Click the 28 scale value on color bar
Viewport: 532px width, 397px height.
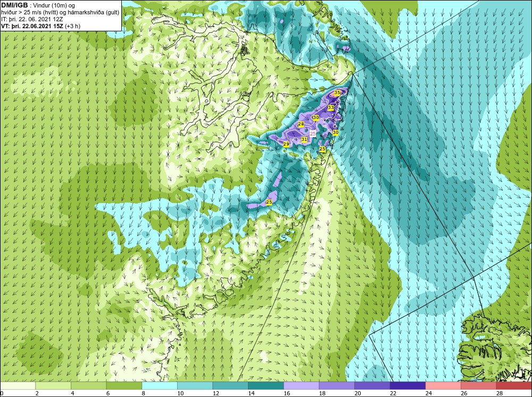coord(500,393)
